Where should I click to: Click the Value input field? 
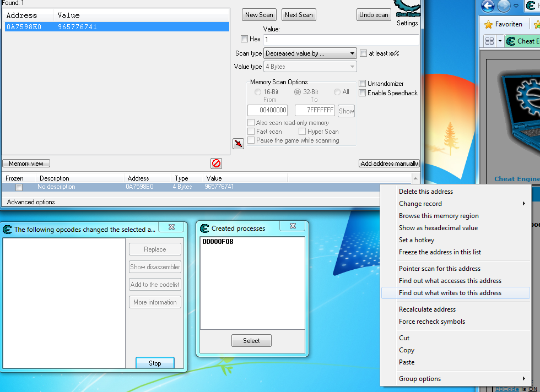click(340, 40)
